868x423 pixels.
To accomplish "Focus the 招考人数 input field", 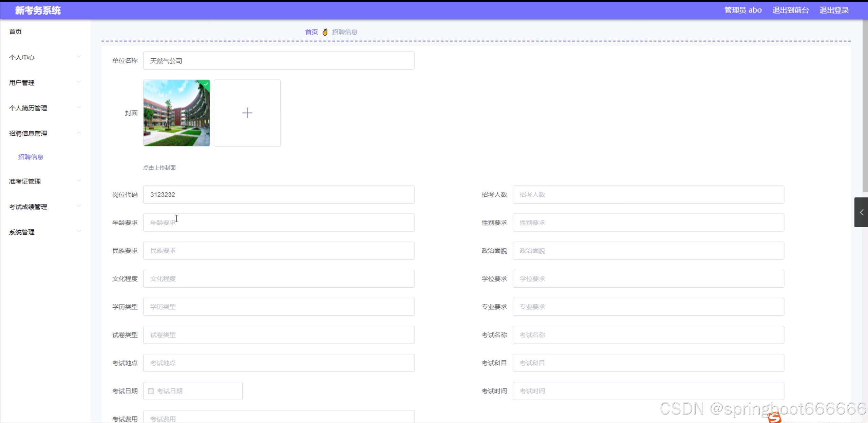I will click(x=648, y=195).
